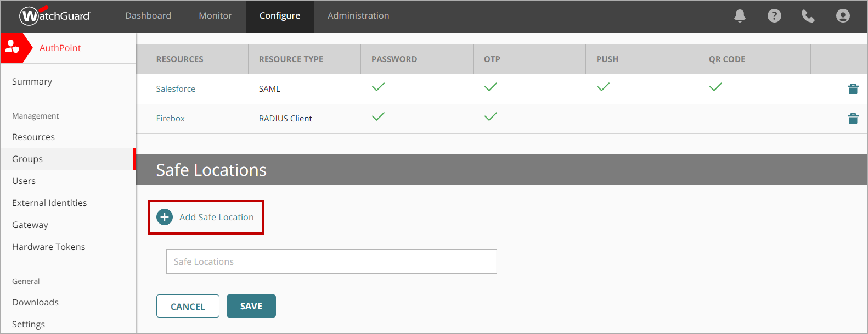The image size is (868, 334).
Task: Click the notifications bell icon
Action: click(x=740, y=16)
